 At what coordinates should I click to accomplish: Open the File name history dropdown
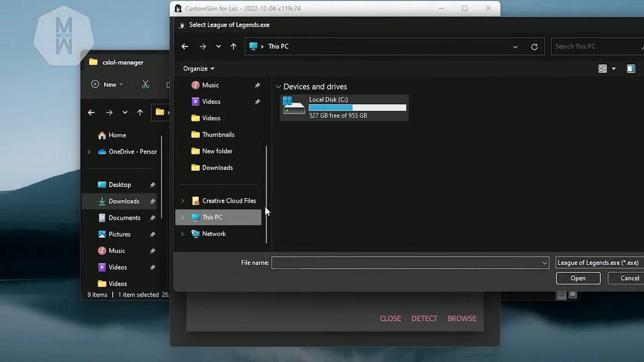[544, 263]
